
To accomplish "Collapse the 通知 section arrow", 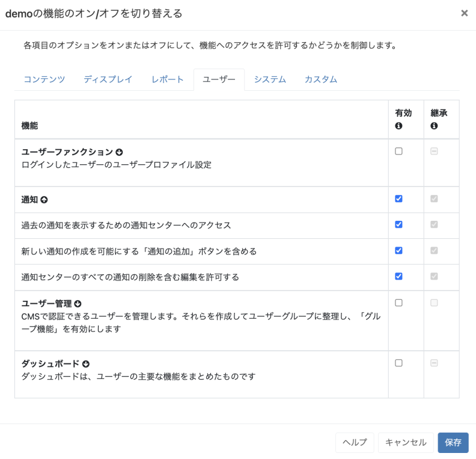I will tap(44, 200).
